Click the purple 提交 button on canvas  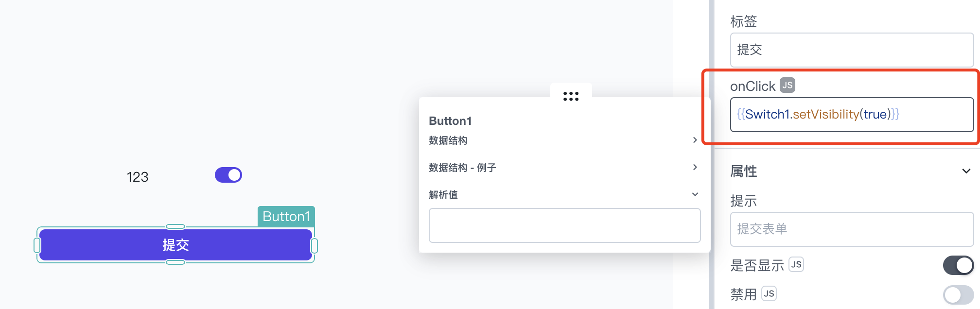click(x=175, y=245)
